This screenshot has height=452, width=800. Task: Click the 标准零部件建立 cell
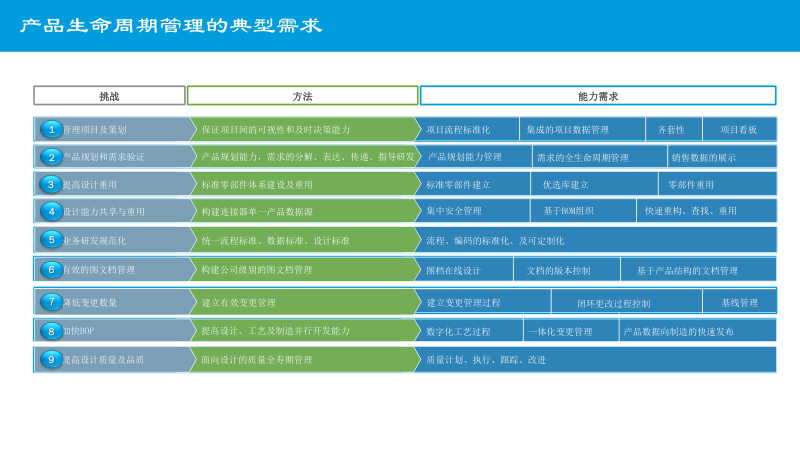[x=473, y=185]
